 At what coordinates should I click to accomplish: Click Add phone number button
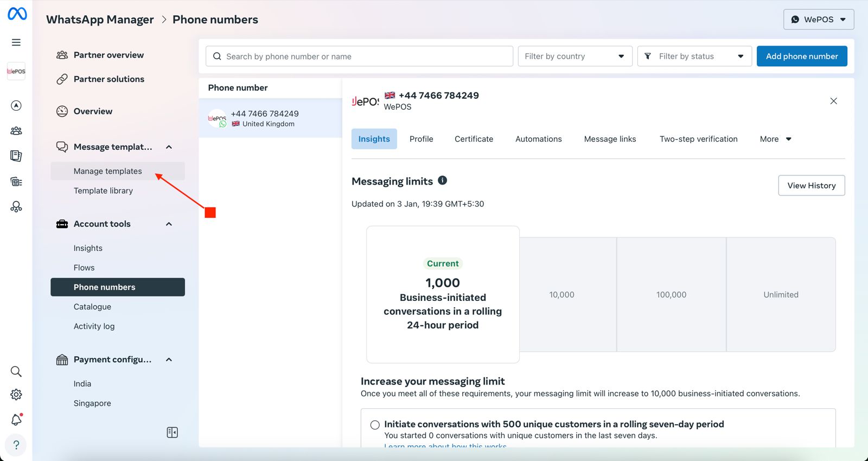click(x=802, y=56)
